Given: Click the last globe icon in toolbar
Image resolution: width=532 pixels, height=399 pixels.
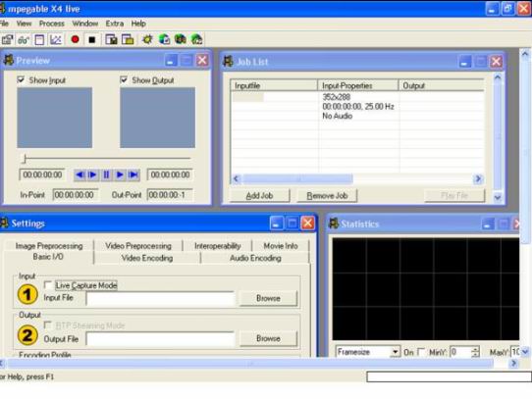Looking at the screenshot, I should 196,39.
